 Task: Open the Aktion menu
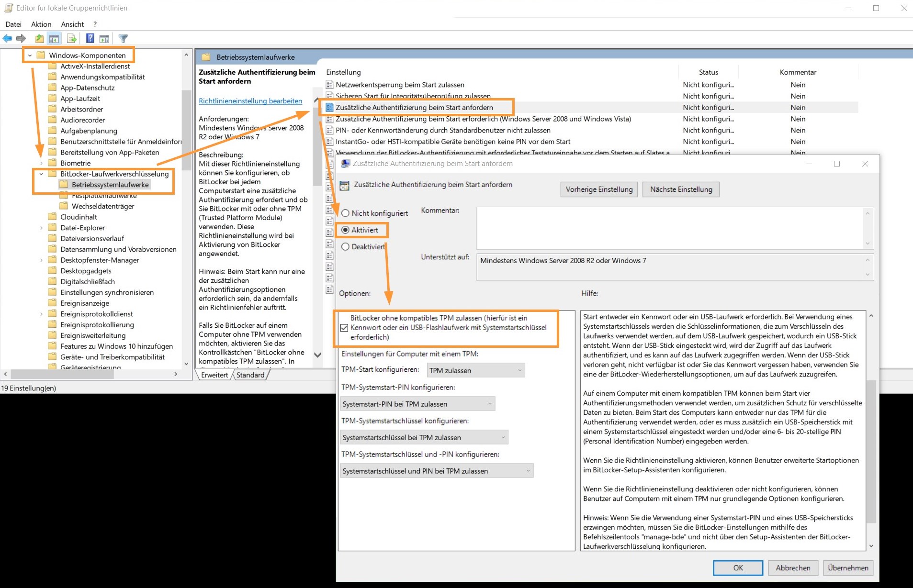pyautogui.click(x=41, y=24)
